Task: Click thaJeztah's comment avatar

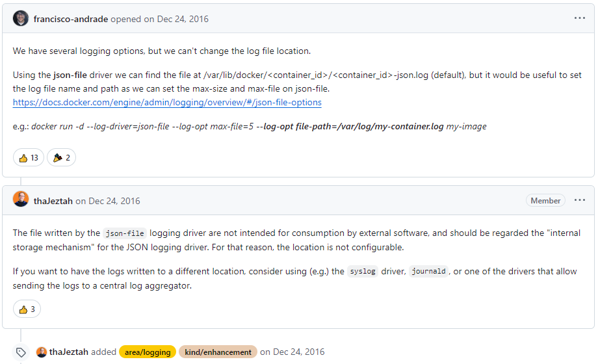Action: point(21,199)
